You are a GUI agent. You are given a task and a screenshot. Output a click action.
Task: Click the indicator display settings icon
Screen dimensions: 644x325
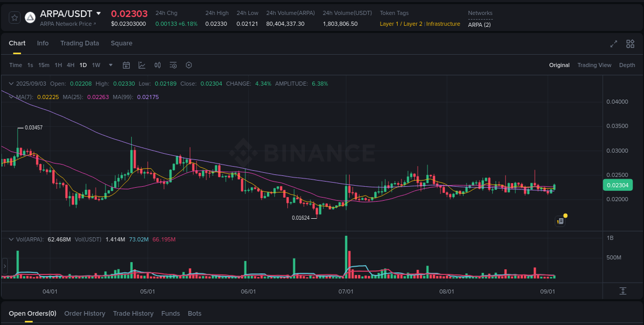tap(173, 65)
